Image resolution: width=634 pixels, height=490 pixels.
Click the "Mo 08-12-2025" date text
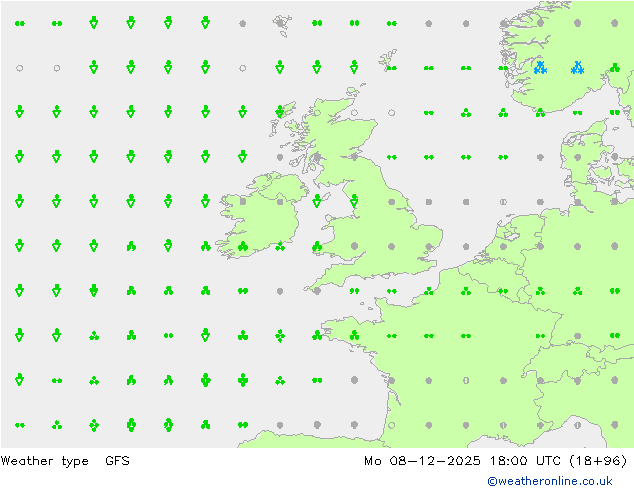pyautogui.click(x=422, y=460)
